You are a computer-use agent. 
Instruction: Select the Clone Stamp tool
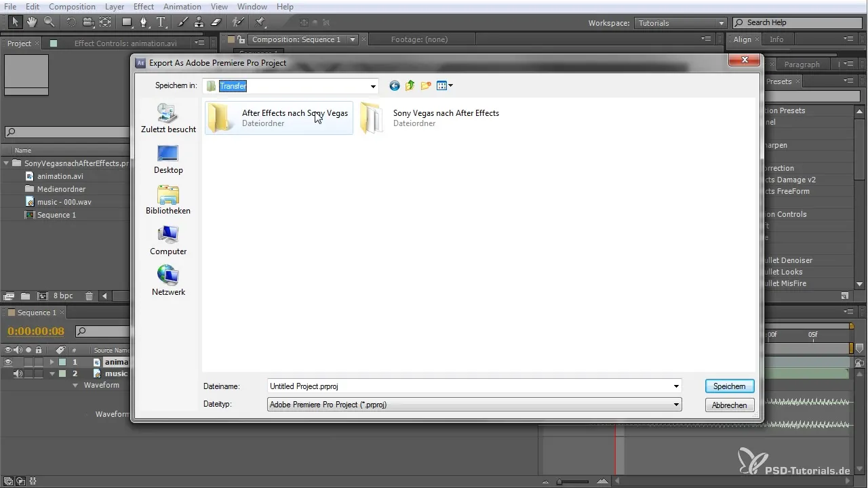pos(199,22)
